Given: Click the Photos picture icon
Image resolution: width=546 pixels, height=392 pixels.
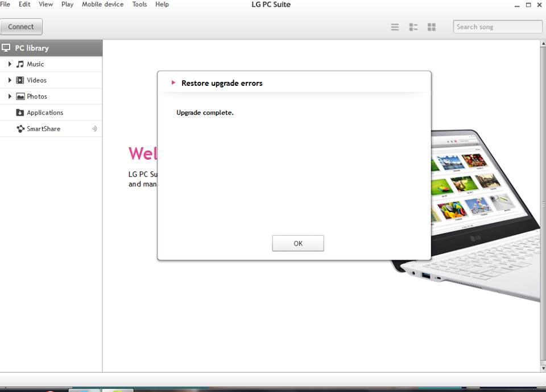Looking at the screenshot, I should (20, 97).
